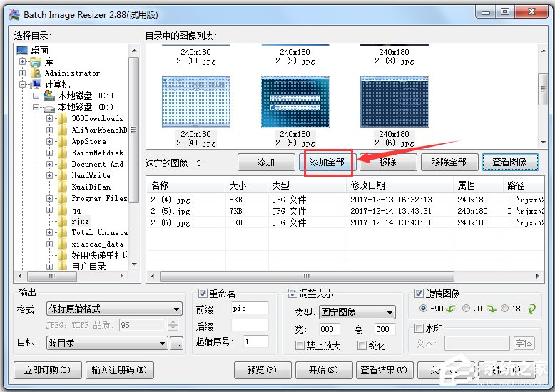Enable the 禁止放大 checkbox

click(300, 345)
